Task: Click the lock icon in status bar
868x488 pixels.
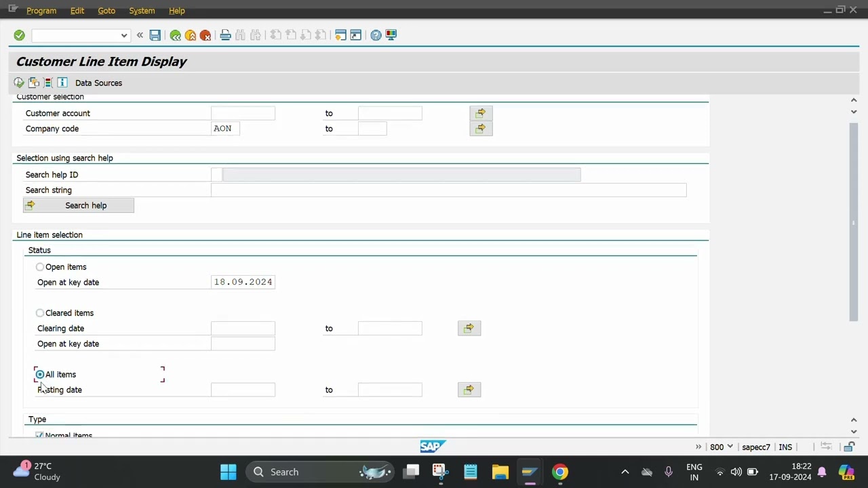Action: coord(849,447)
